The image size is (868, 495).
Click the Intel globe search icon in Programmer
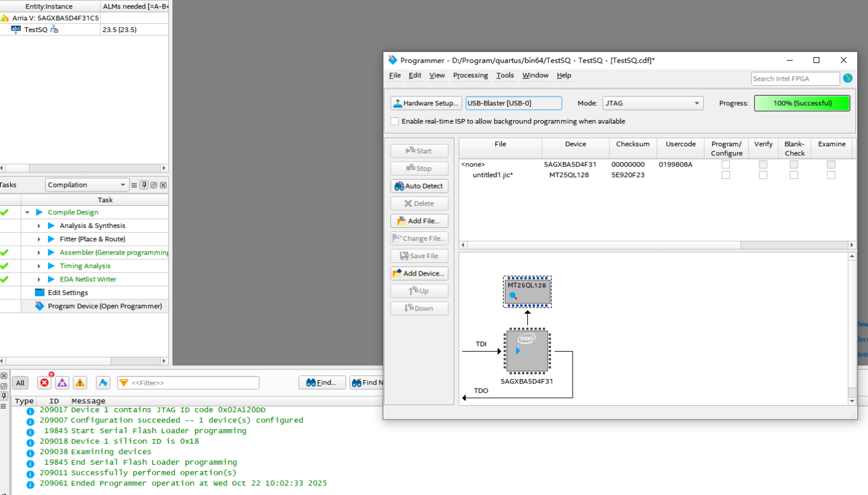coord(848,79)
